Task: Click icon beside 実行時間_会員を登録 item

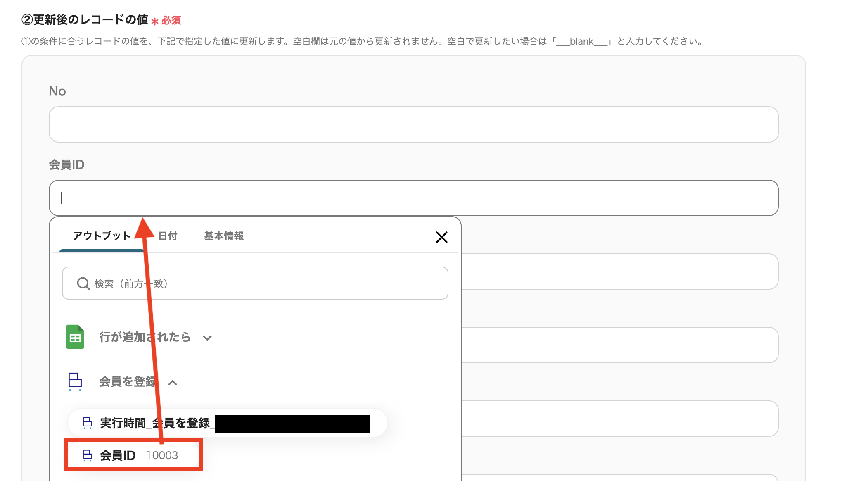Action: point(88,423)
